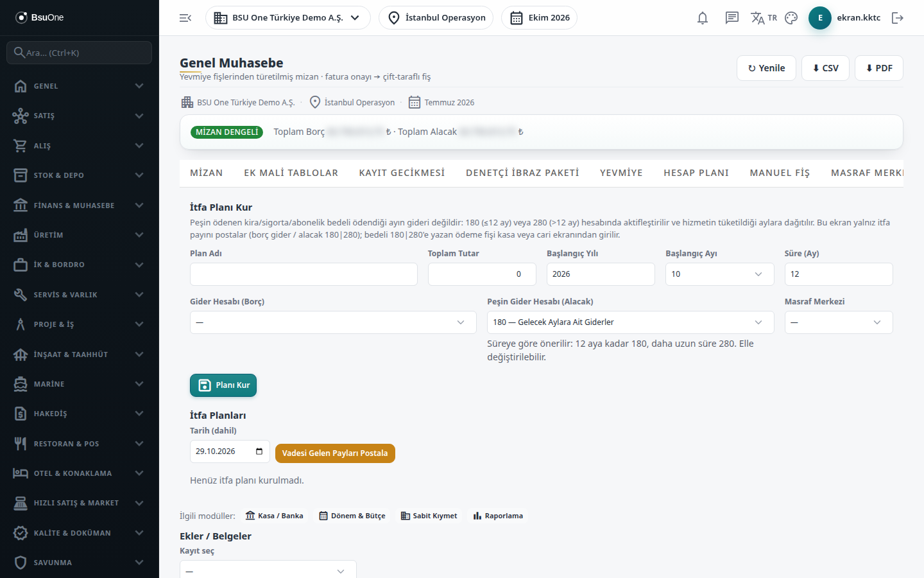
Task: Switch to the Yevmiye tab
Action: pos(621,173)
